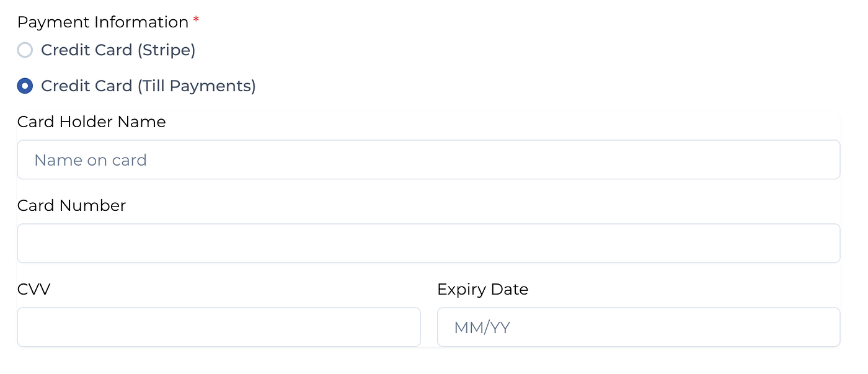Click the blue dot of the selected radio
This screenshot has width=868, height=374.
coord(25,86)
